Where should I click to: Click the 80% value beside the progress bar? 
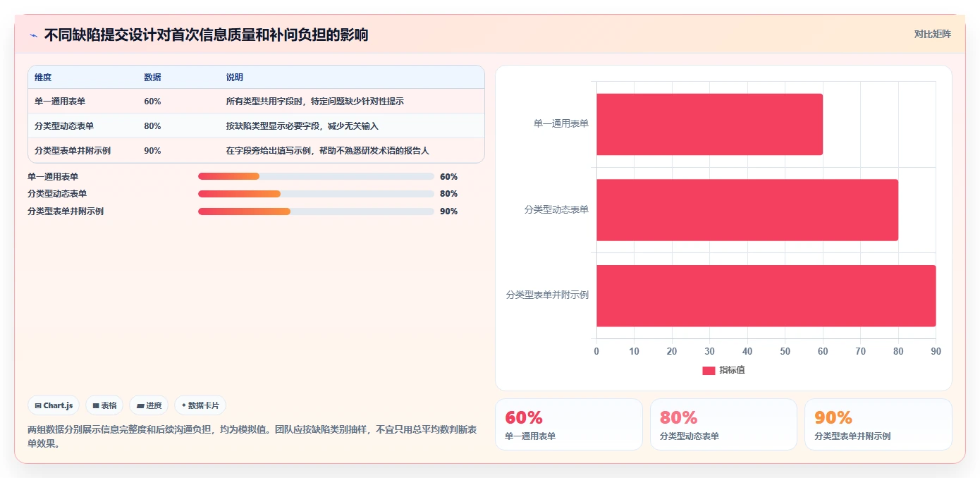click(x=448, y=194)
